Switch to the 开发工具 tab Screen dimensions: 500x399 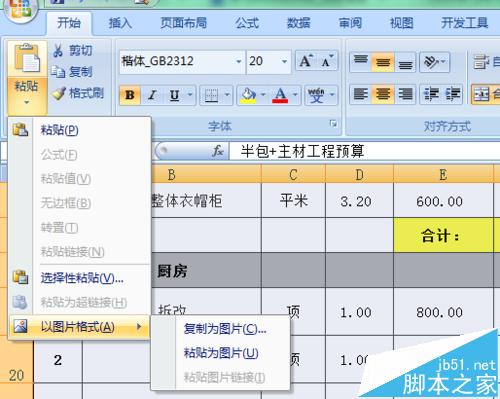coord(465,23)
